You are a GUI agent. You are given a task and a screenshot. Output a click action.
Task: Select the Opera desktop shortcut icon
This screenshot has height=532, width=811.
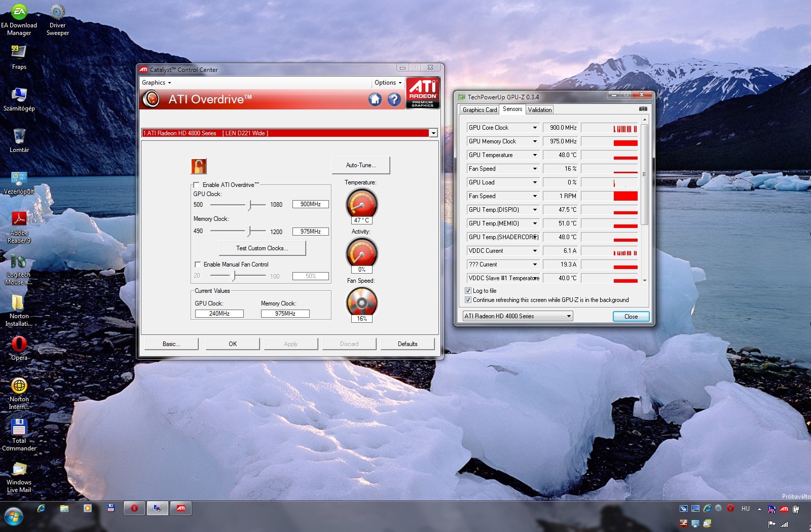(19, 348)
